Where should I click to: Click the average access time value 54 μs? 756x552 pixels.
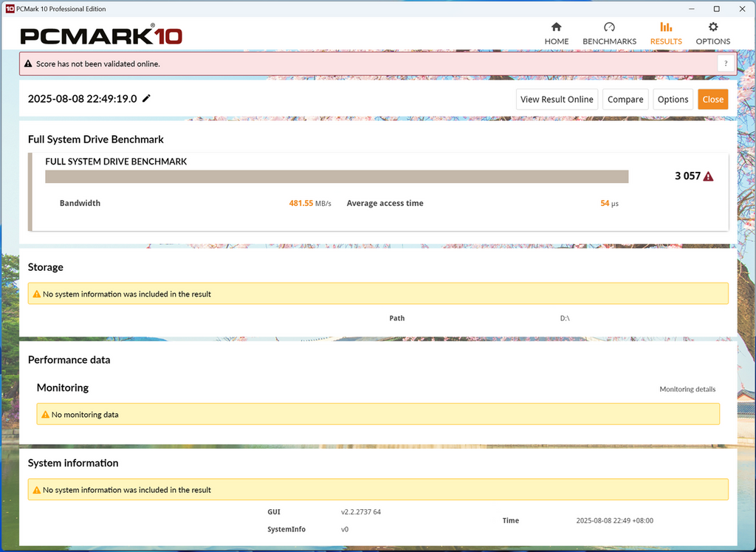pyautogui.click(x=609, y=204)
